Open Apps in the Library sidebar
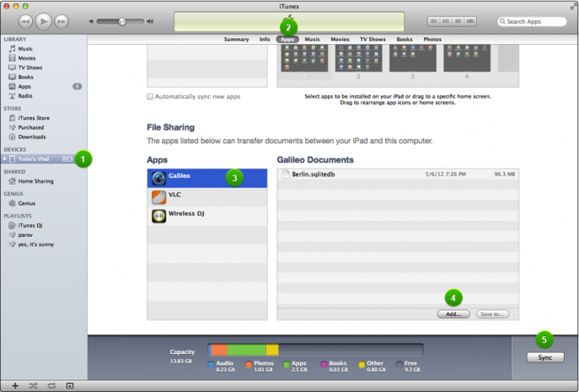This screenshot has height=392, width=579. [x=24, y=87]
